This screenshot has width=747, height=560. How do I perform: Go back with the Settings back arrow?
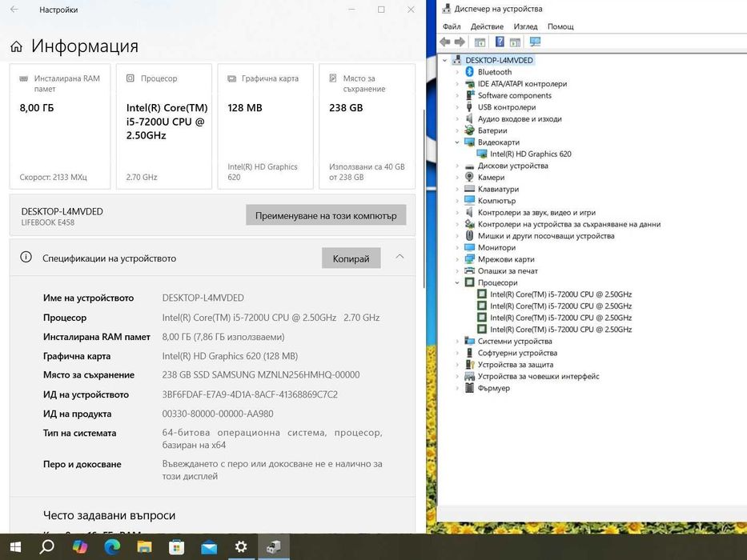click(14, 10)
